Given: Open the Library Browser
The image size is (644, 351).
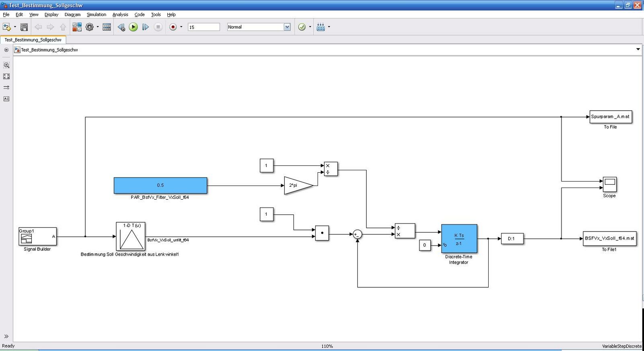Looking at the screenshot, I should [x=77, y=27].
